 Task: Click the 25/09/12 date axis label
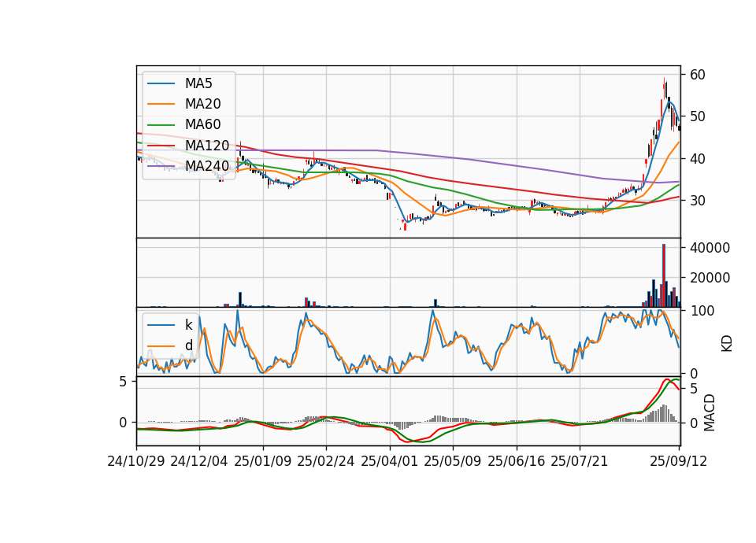tap(679, 461)
